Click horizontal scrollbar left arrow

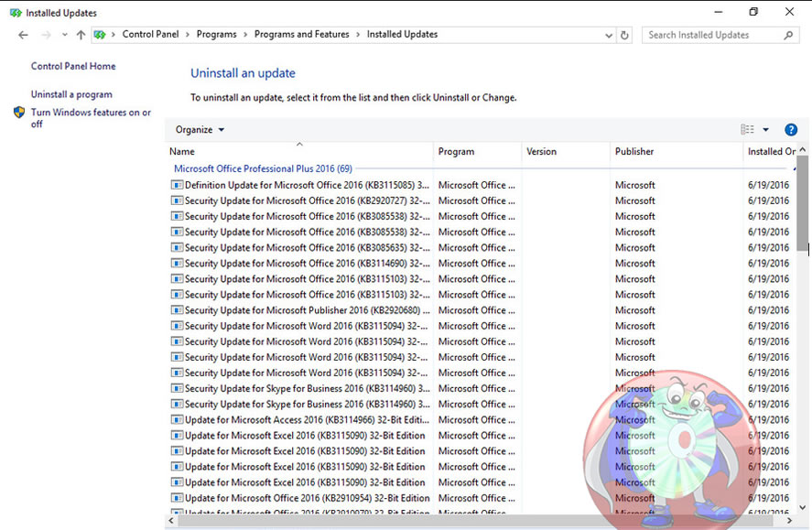pyautogui.click(x=171, y=520)
